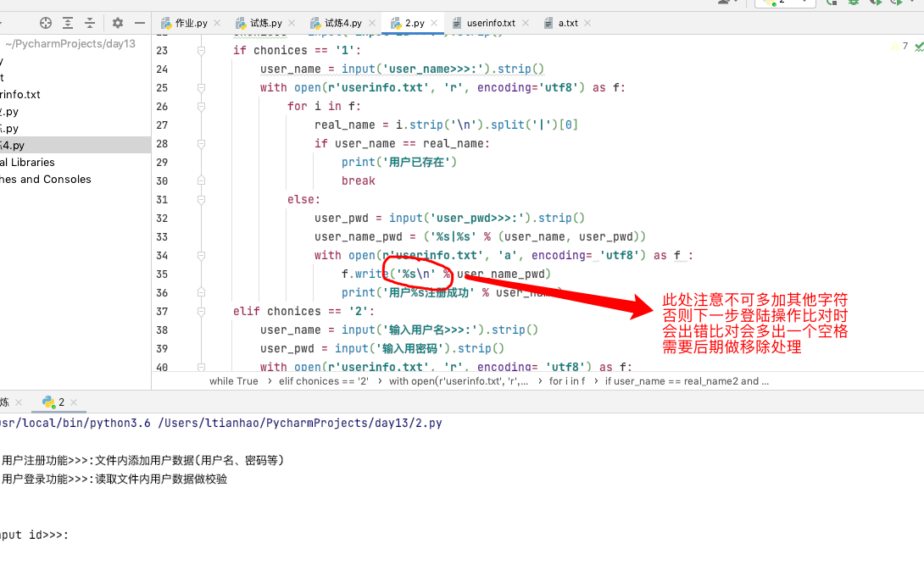Screen dimensions: 924x582
Task: Select Scratches and Consoles in project tree
Action: tap(46, 179)
